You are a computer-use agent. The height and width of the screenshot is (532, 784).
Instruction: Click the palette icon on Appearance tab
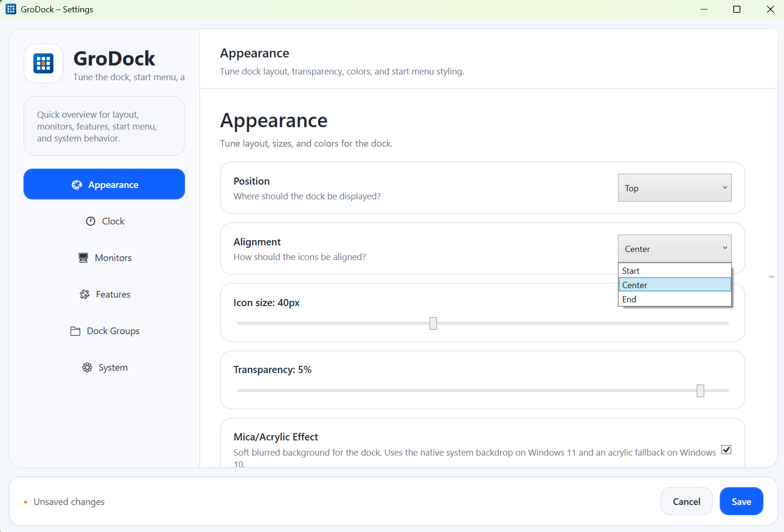point(77,185)
